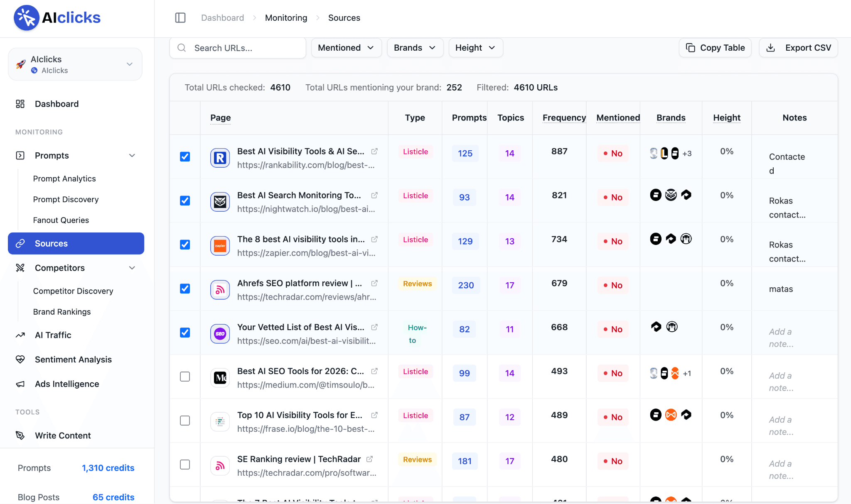This screenshot has width=851, height=504.
Task: Open Fanout Queries in sidebar
Action: [x=61, y=220]
